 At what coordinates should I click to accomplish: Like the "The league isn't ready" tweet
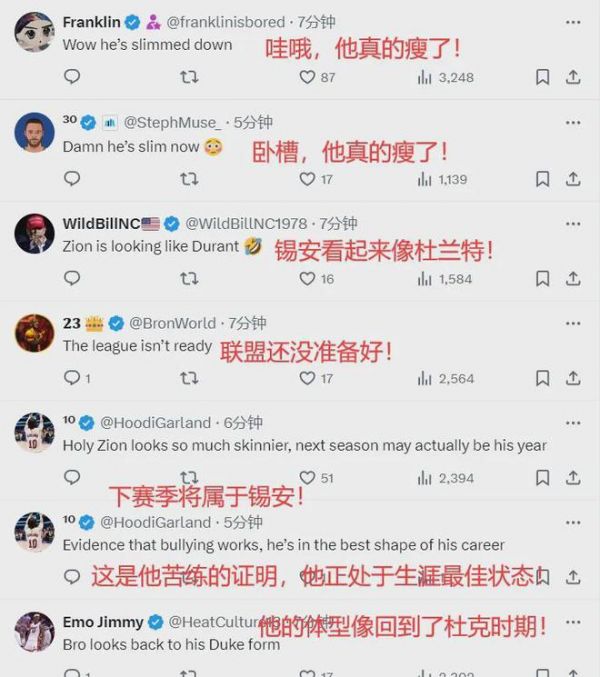[x=316, y=379]
